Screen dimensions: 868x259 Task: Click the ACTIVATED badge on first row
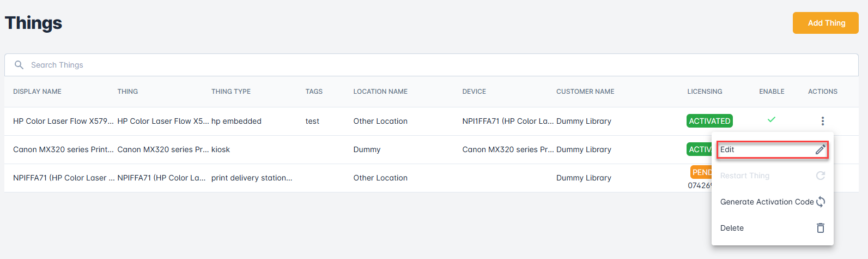point(709,121)
